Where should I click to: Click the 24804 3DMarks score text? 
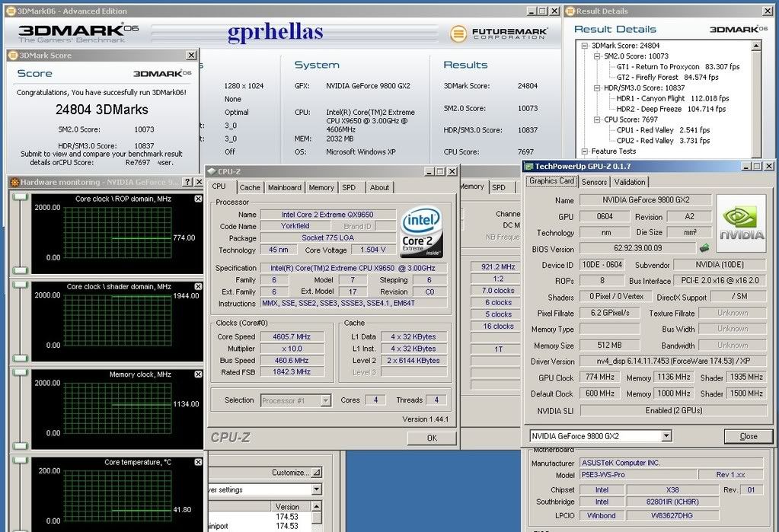(x=101, y=110)
